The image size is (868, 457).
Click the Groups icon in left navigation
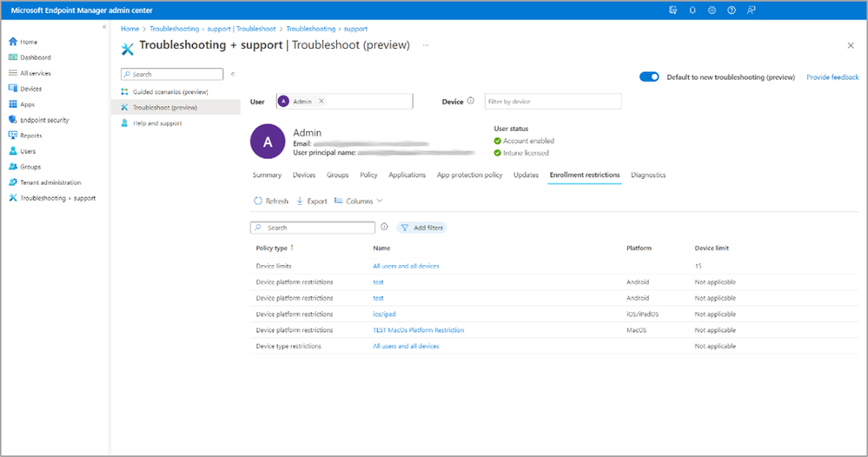[13, 166]
